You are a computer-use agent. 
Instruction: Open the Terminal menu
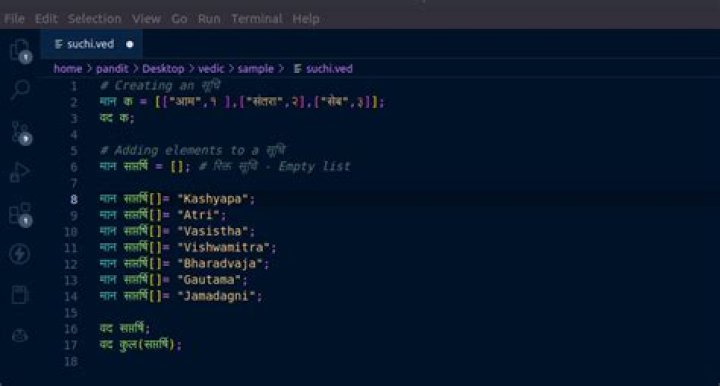click(x=257, y=19)
